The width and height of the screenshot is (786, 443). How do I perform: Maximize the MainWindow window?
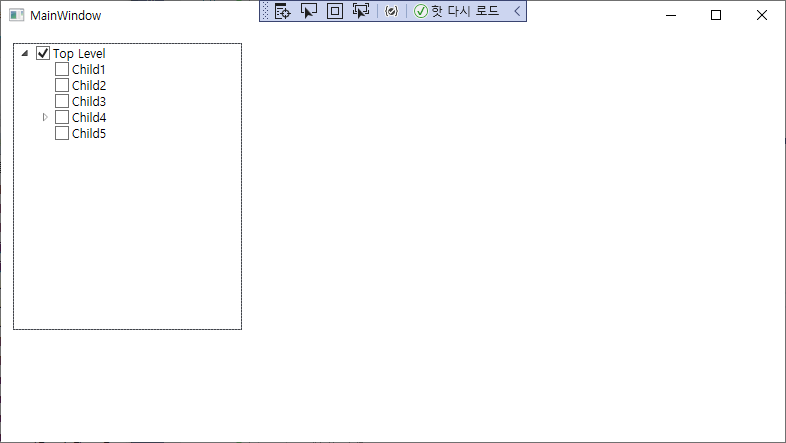tap(716, 15)
